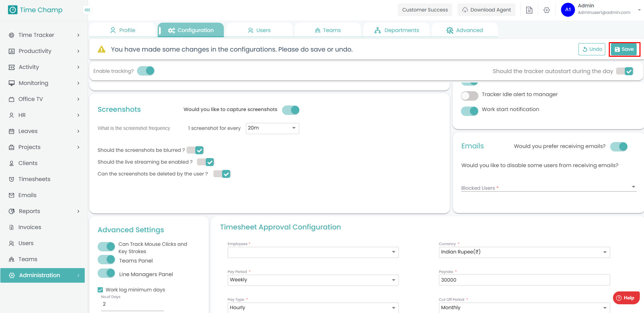Switch to the Departments tab
The height and width of the screenshot is (313, 644).
(x=396, y=30)
